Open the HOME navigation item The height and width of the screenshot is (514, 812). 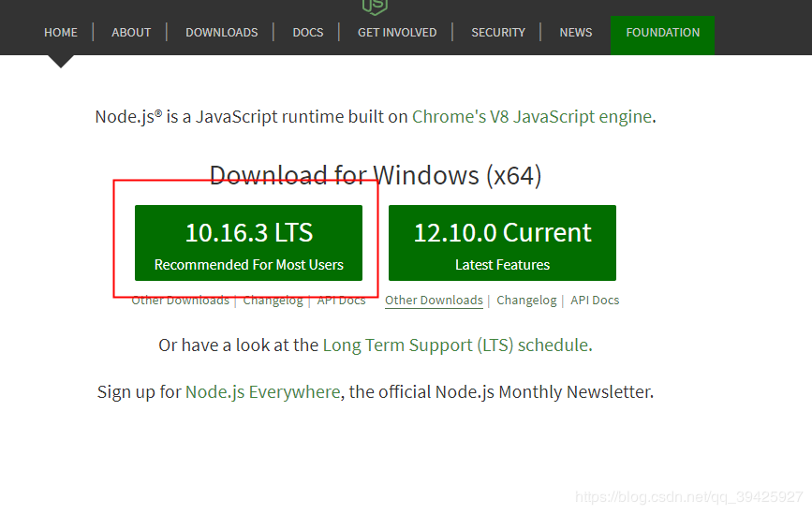[61, 33]
